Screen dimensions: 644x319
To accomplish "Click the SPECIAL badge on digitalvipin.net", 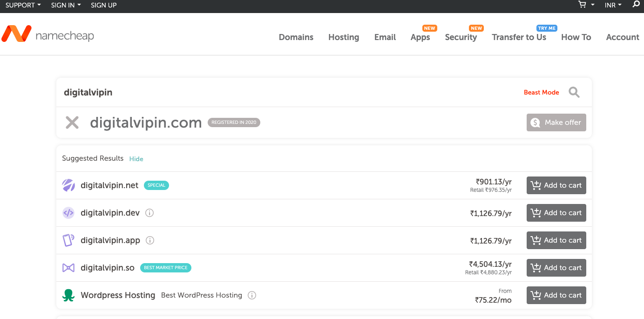I will click(156, 185).
